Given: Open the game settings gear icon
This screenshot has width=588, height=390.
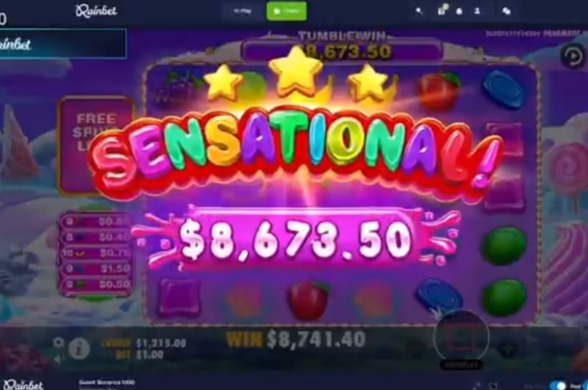Looking at the screenshot, I should pos(58,343).
